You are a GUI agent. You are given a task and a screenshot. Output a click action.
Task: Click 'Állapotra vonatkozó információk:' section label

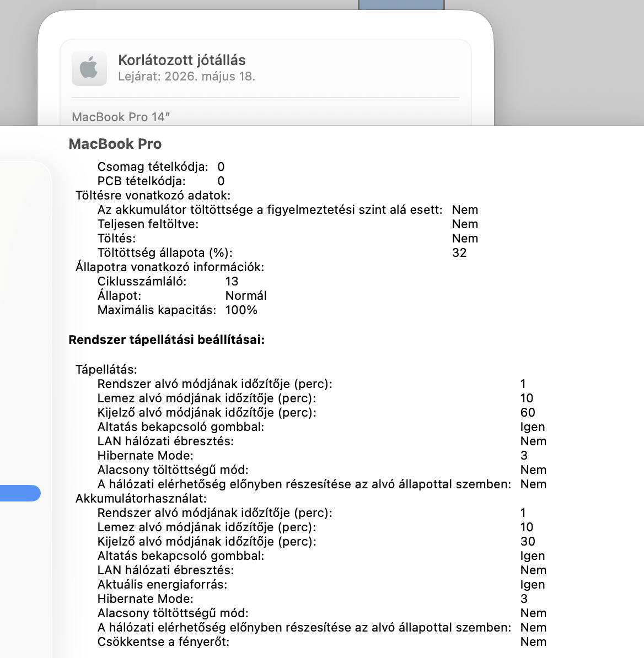pyautogui.click(x=170, y=267)
